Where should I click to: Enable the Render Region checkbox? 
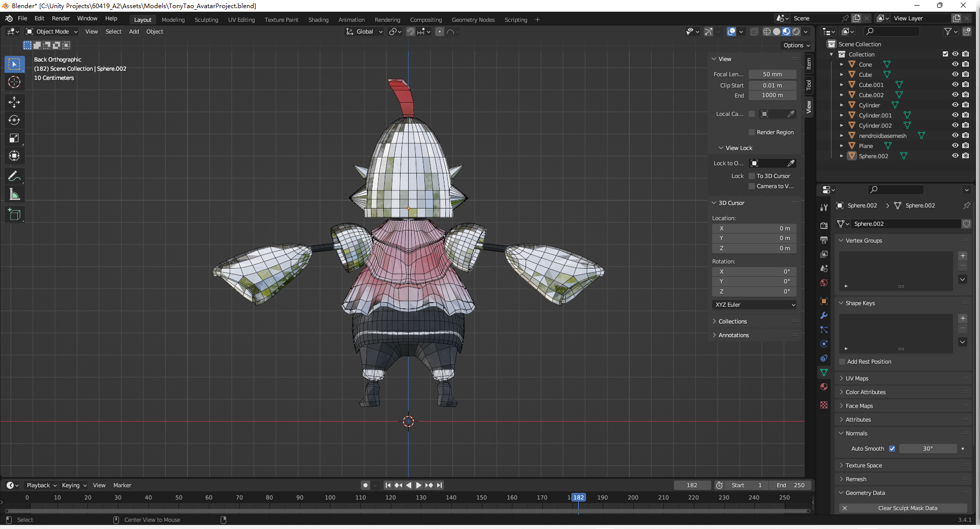tap(752, 132)
